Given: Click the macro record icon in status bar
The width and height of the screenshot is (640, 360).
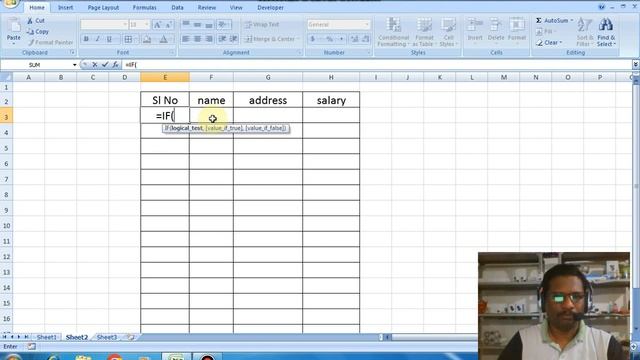Looking at the screenshot, I should click(31, 347).
